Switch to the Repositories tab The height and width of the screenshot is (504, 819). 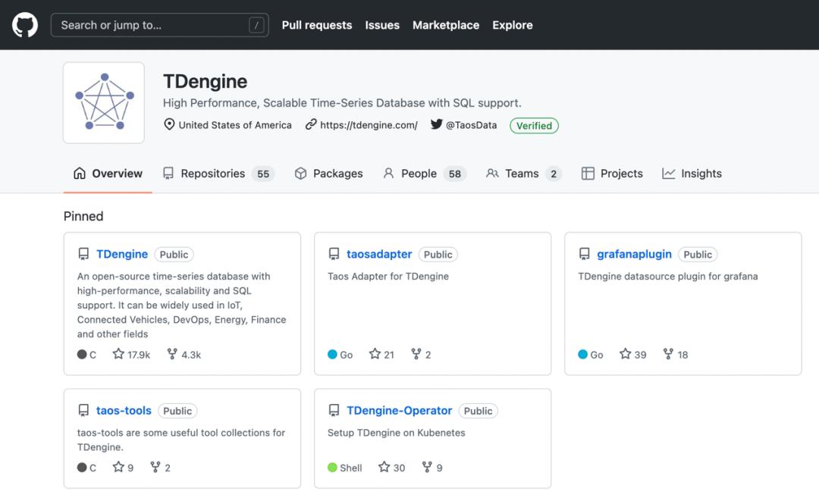[213, 174]
